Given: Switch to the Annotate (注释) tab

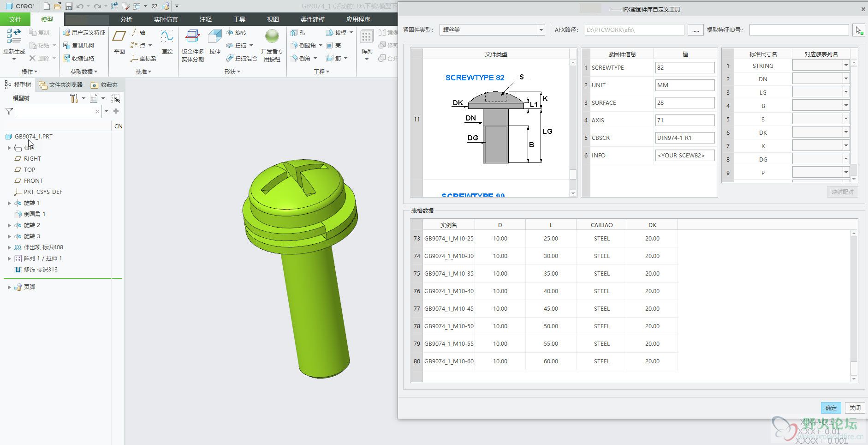Looking at the screenshot, I should [206, 19].
